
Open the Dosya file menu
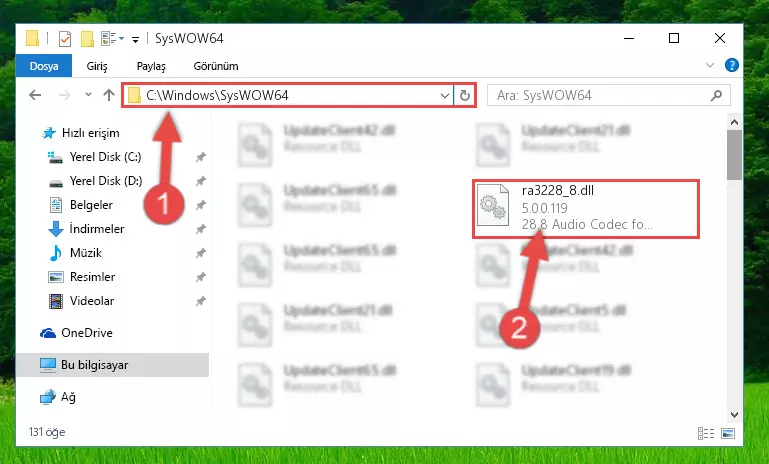coord(44,66)
